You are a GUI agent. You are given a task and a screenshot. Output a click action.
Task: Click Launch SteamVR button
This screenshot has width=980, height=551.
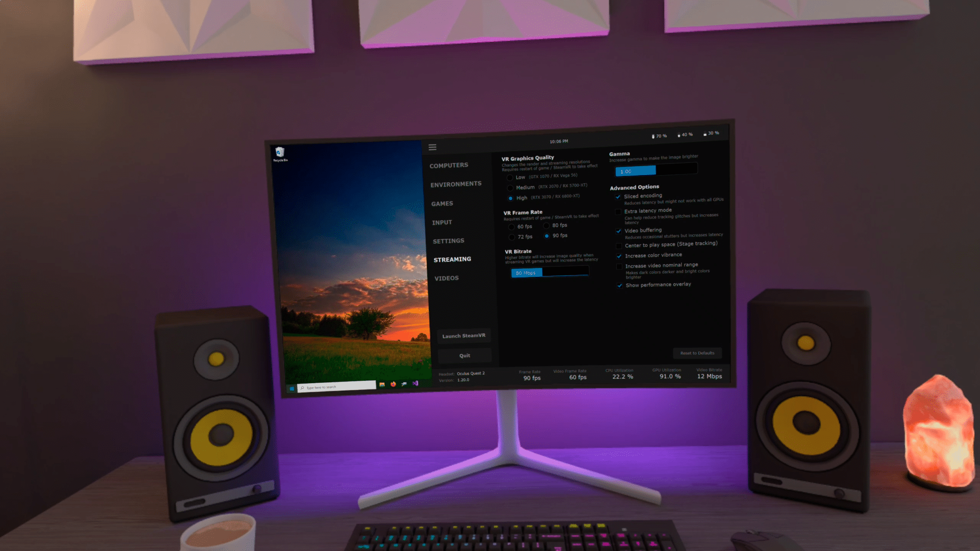[x=464, y=335]
